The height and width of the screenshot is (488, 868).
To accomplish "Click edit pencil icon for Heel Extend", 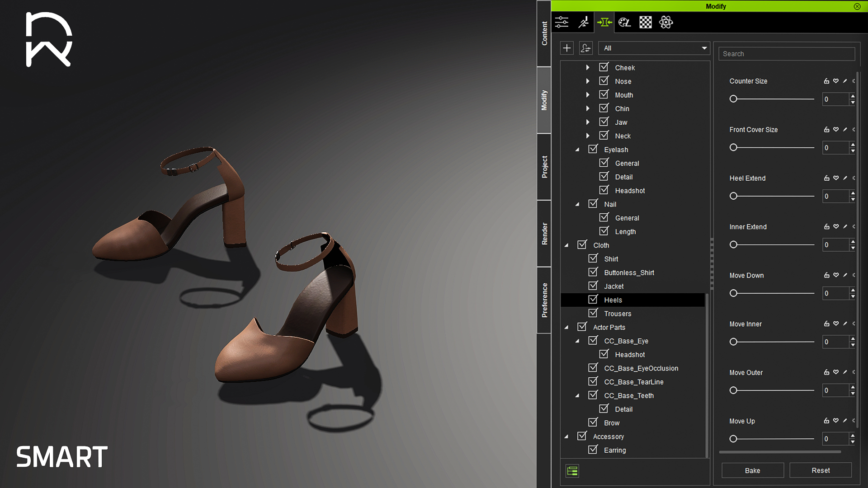I will [845, 178].
